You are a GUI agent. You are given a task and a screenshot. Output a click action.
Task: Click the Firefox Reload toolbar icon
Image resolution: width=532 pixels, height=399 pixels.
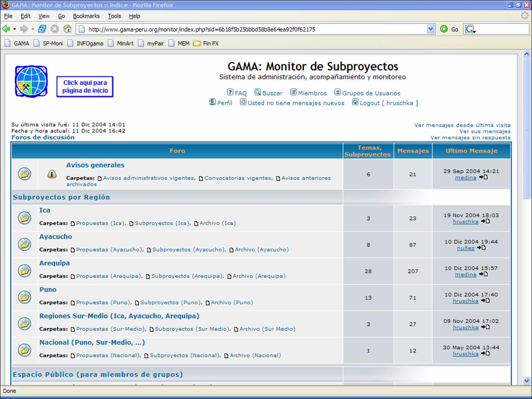[42, 29]
